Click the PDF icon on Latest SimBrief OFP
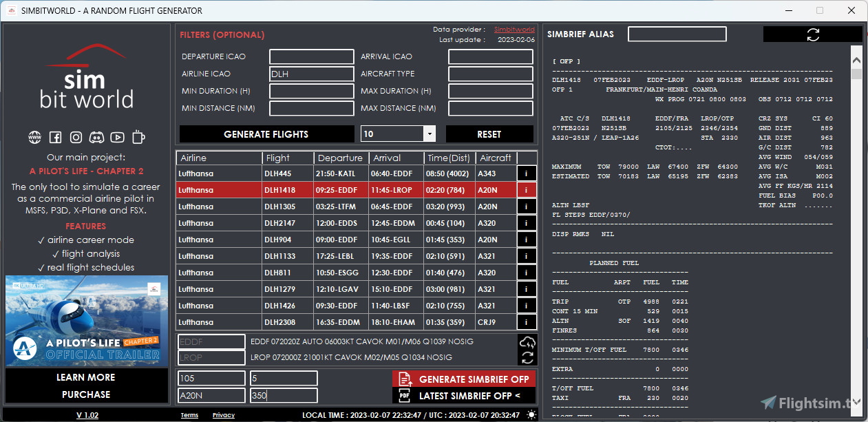Screen dimensions: 868x422 [405, 396]
